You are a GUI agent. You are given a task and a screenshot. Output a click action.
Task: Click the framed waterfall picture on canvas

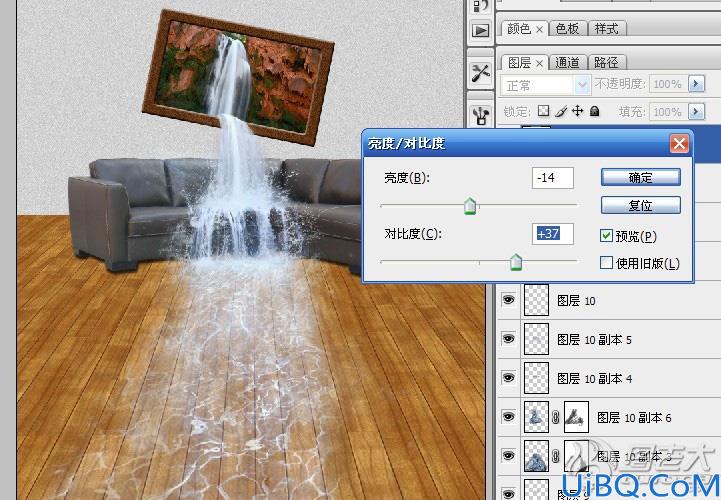(x=238, y=78)
